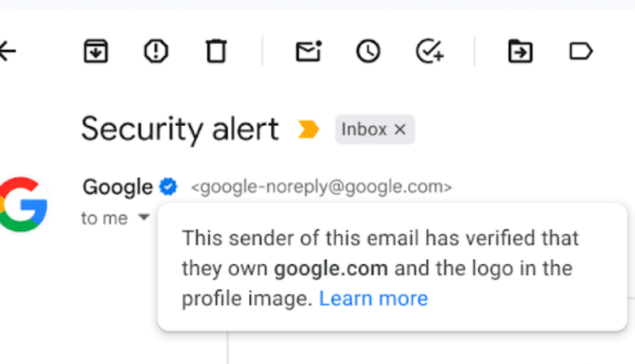
Task: Click the bold google.com text in tooltip
Action: 331,268
